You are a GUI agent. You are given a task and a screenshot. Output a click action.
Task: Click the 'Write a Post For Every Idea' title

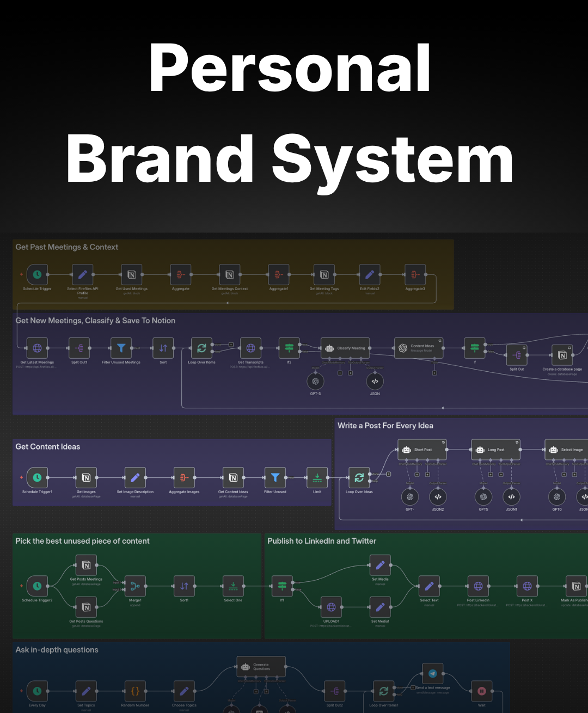385,426
